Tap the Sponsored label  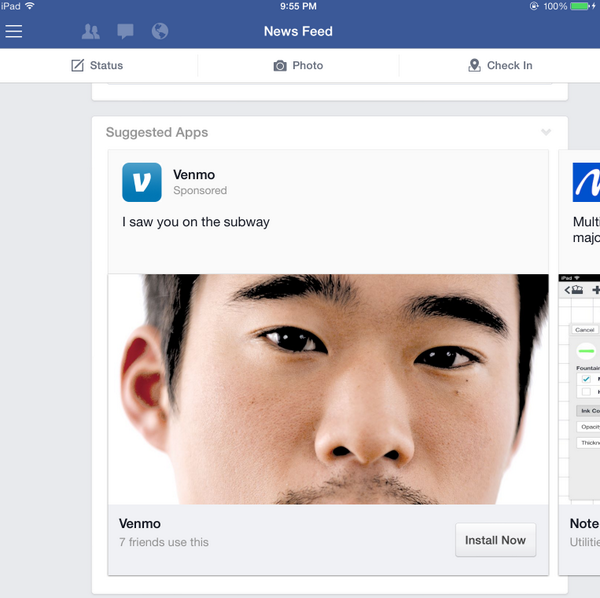pos(200,191)
